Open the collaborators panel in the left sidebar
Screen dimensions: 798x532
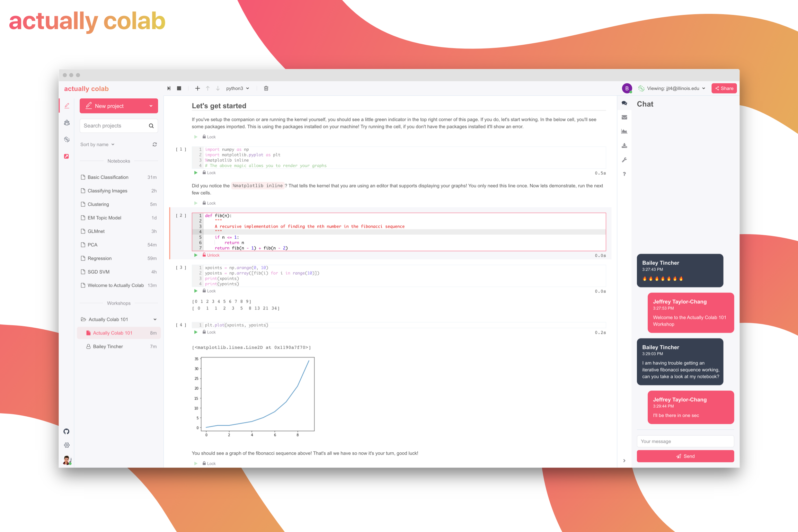click(67, 123)
